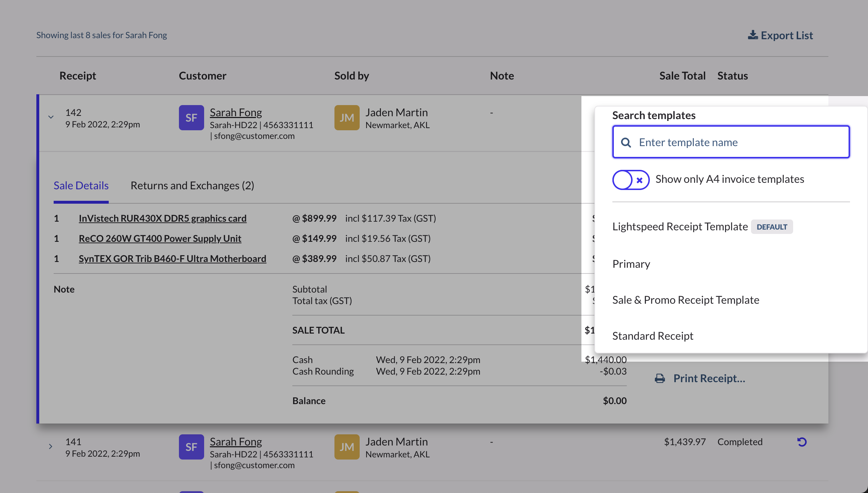Click the SF avatar on receipt 142
This screenshot has width=868, height=493.
191,117
